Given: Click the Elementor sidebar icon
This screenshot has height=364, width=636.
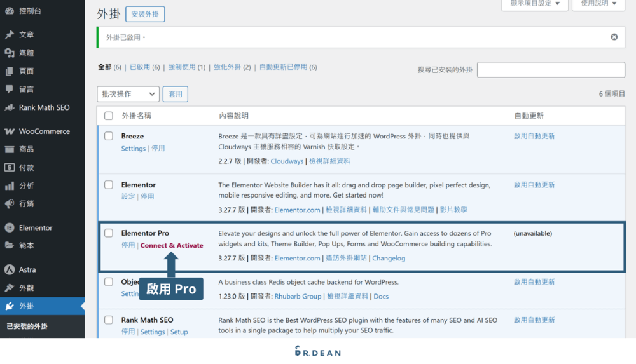Looking at the screenshot, I should pyautogui.click(x=10, y=228).
